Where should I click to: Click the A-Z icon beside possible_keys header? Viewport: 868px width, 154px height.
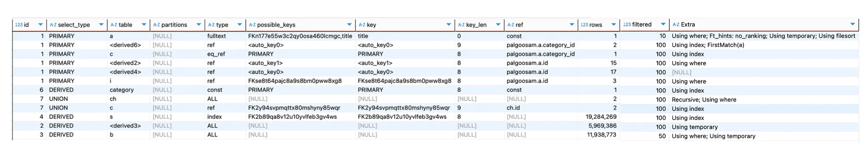click(x=252, y=25)
